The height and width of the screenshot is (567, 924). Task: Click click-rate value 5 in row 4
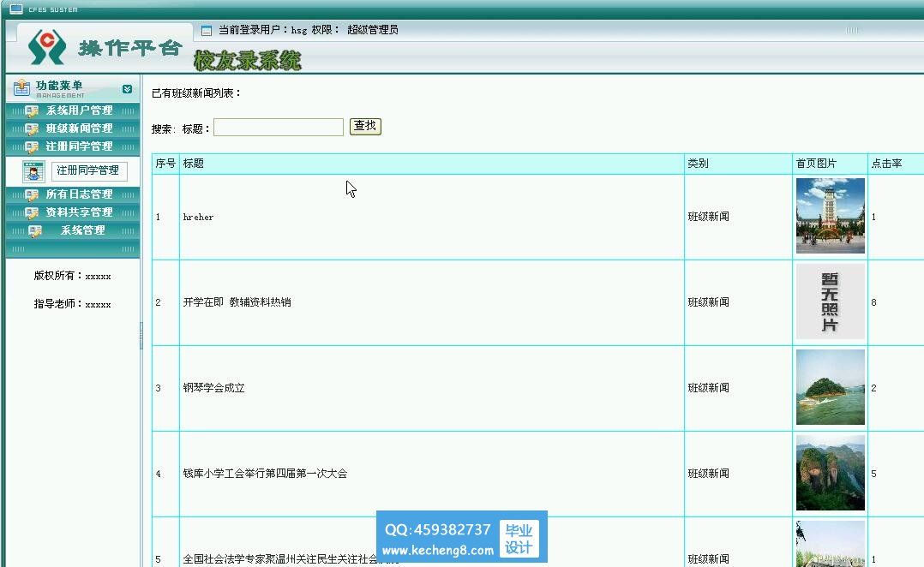point(873,474)
